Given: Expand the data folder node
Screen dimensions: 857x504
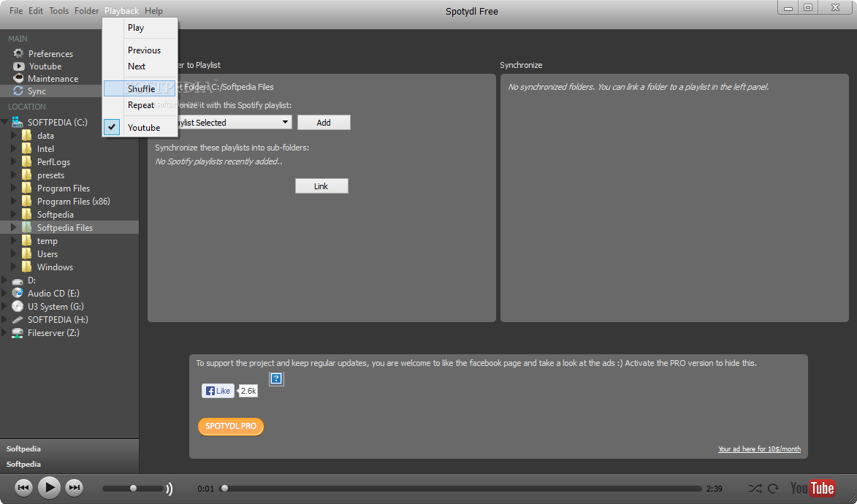Looking at the screenshot, I should click(14, 135).
